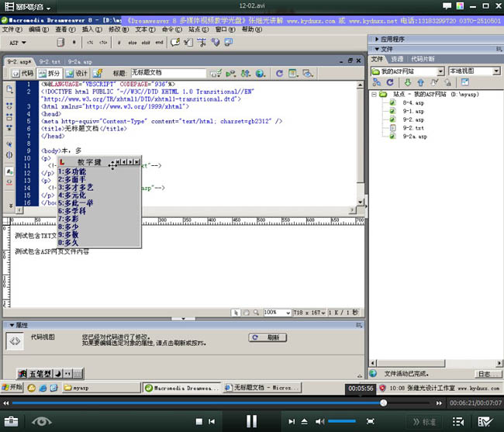Open the 标准 quality selector
504x432 pixels.
tap(424, 422)
